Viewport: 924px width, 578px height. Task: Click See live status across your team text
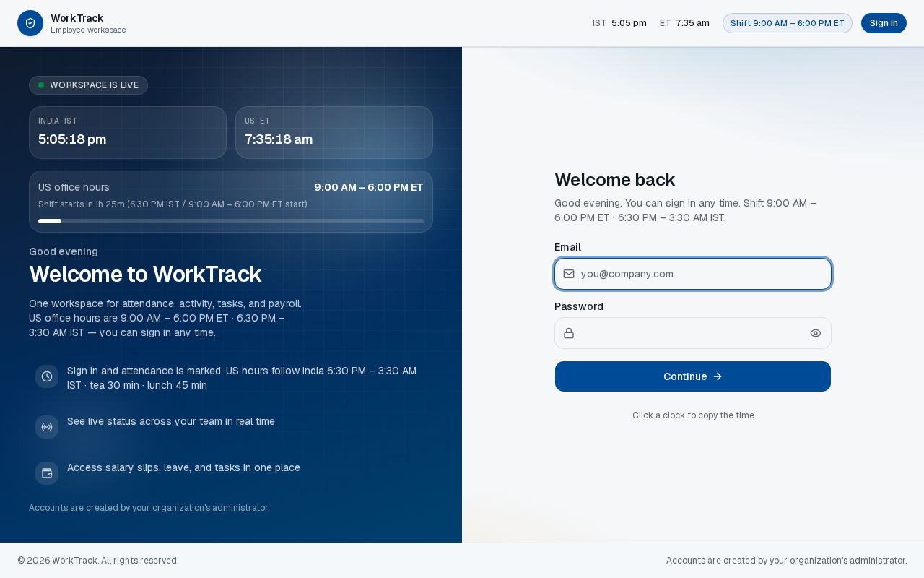[171, 421]
